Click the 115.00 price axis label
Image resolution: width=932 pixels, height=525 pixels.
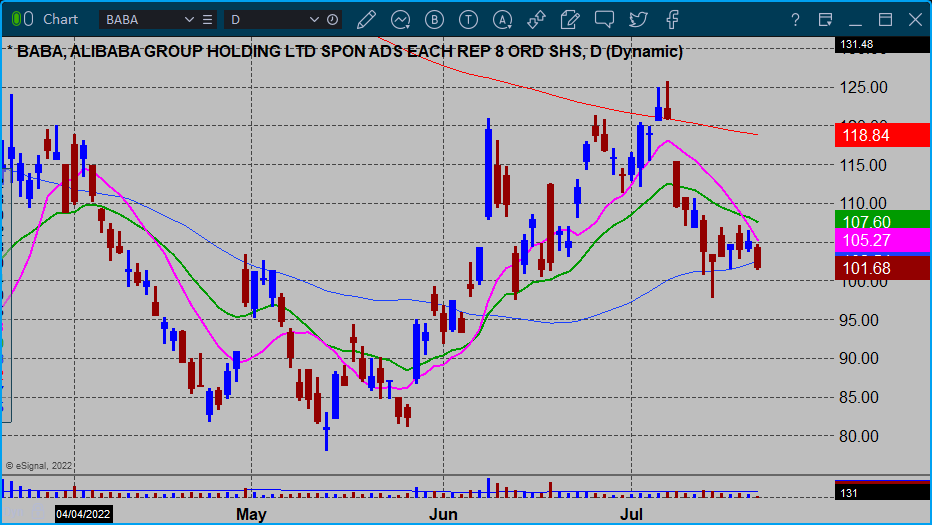863,165
